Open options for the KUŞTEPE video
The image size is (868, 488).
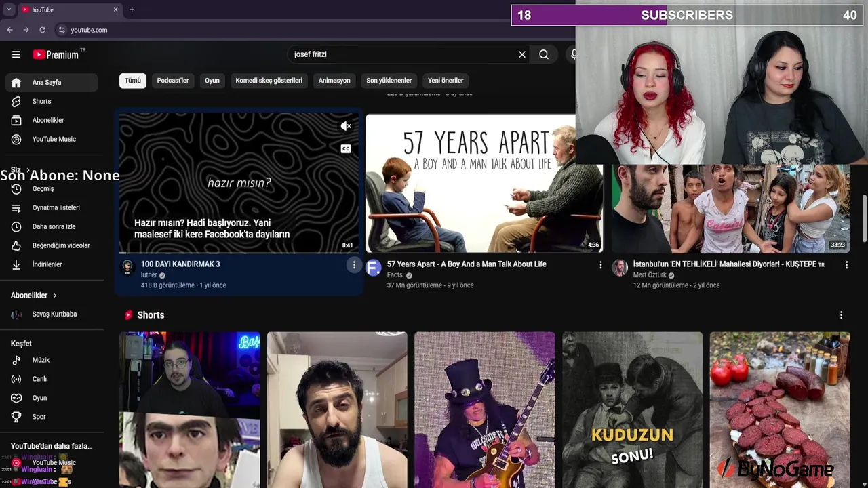coord(846,265)
